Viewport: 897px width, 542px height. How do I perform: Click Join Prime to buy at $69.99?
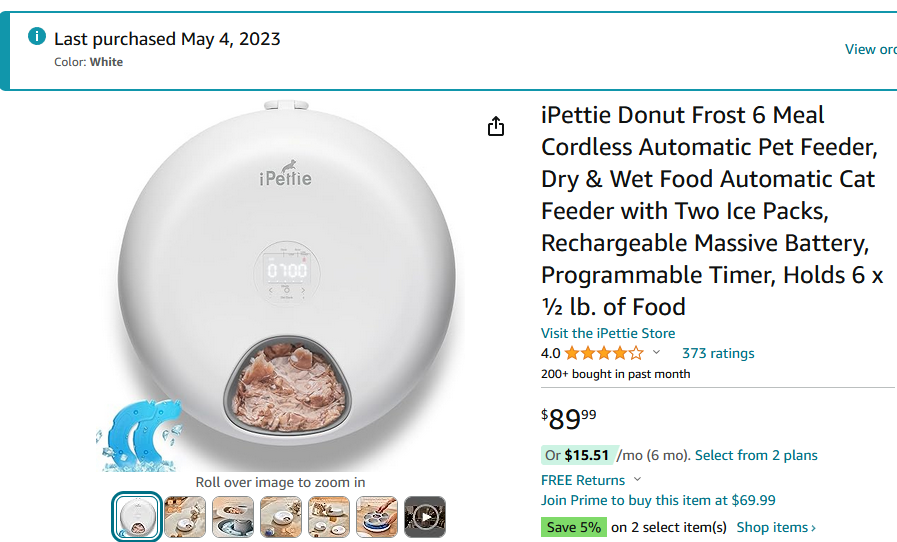(x=658, y=500)
